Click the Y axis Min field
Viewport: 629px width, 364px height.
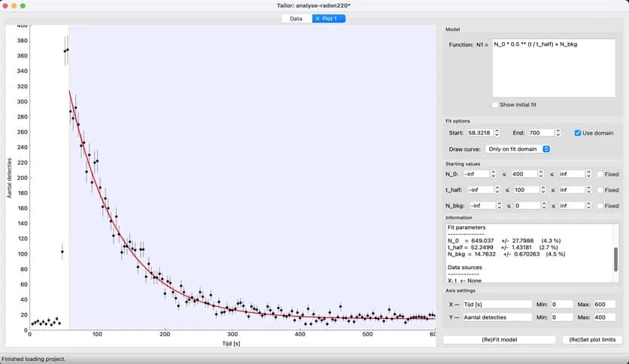562,317
